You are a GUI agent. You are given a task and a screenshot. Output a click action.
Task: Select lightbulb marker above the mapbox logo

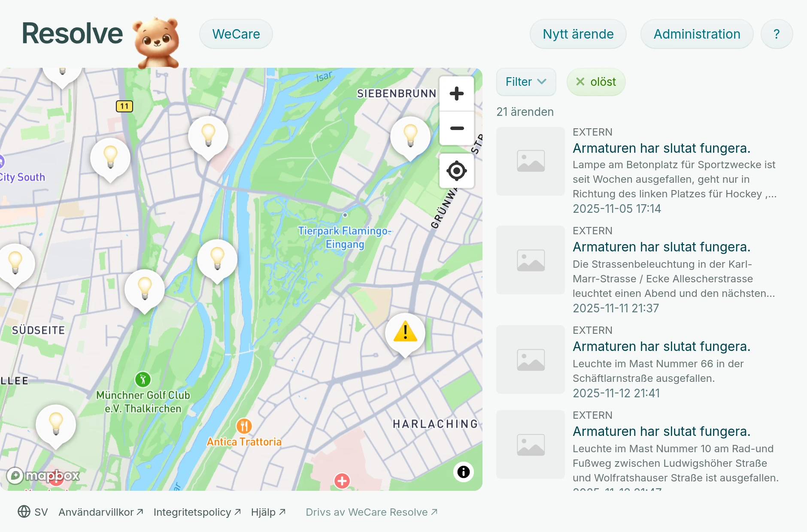(x=56, y=426)
